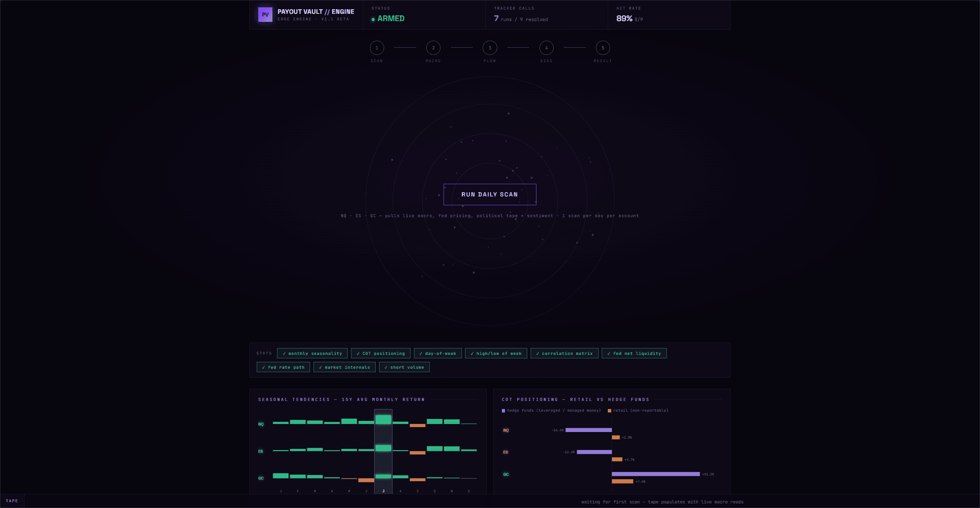Click the NQ label in COT positioning
The height and width of the screenshot is (508, 980).
pyautogui.click(x=506, y=430)
